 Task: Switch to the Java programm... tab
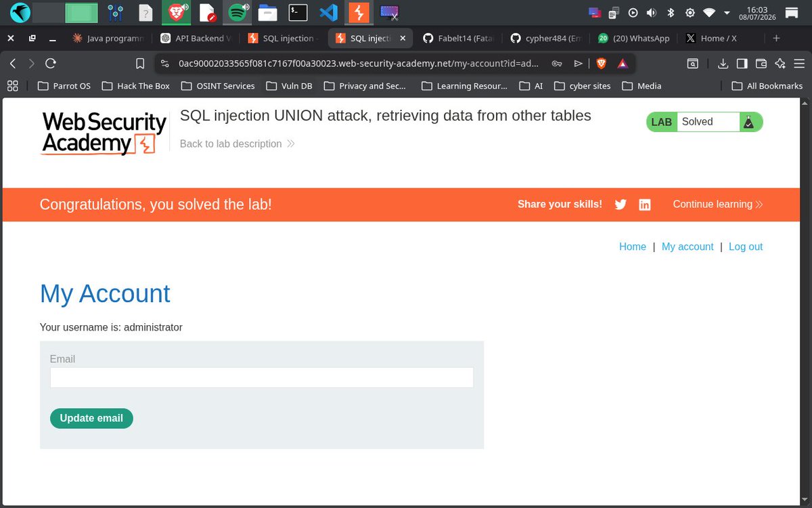point(108,38)
